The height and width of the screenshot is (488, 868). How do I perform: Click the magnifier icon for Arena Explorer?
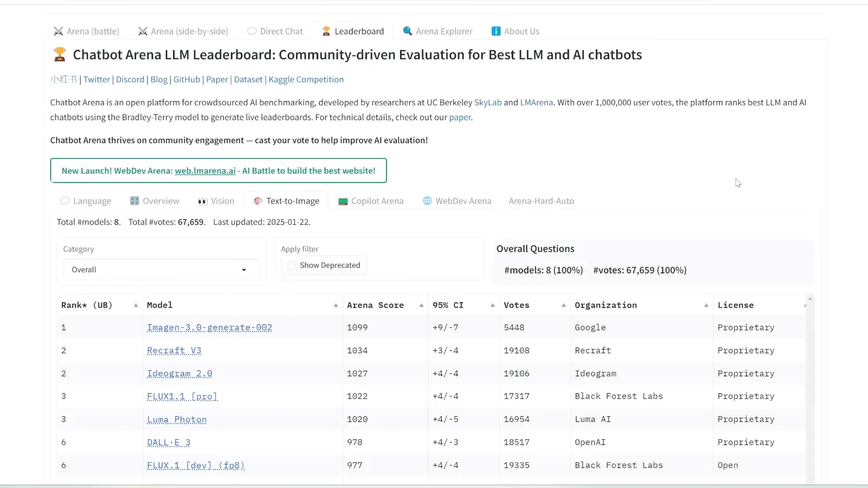407,31
